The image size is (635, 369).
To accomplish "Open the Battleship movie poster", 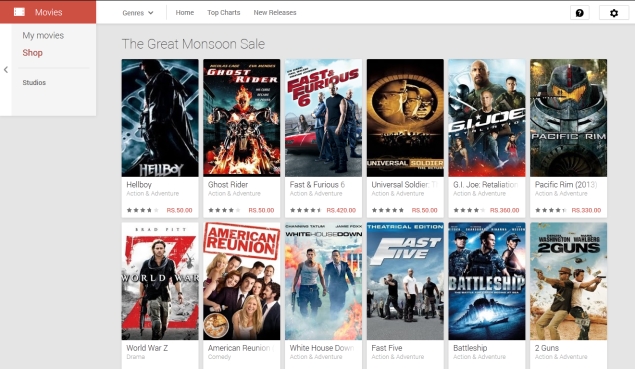I will coord(487,281).
